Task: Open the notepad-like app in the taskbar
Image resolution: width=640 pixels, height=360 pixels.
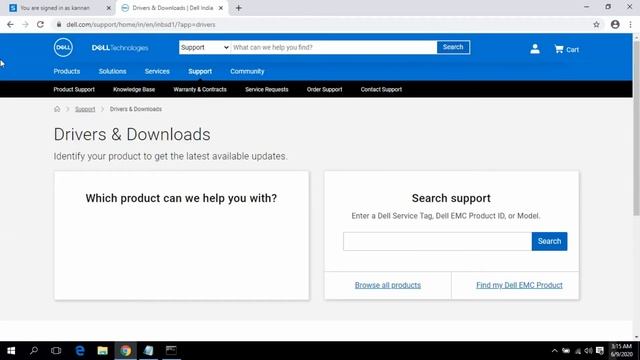Action: (149, 351)
